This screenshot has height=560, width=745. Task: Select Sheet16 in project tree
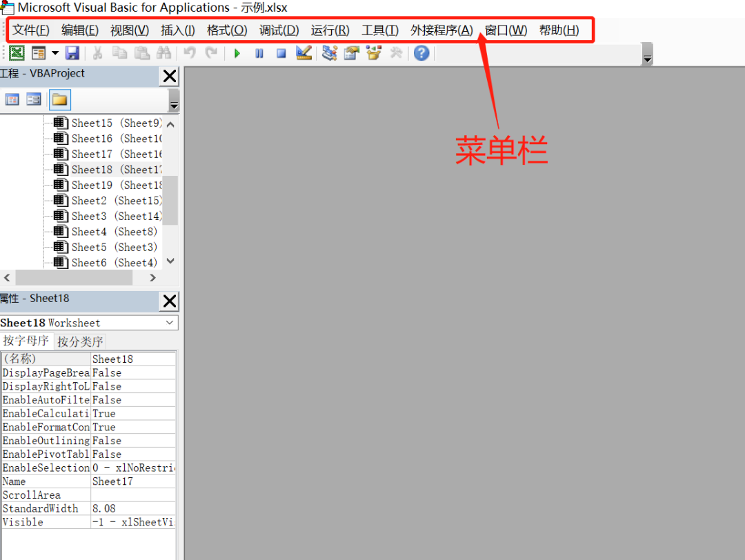click(x=117, y=139)
